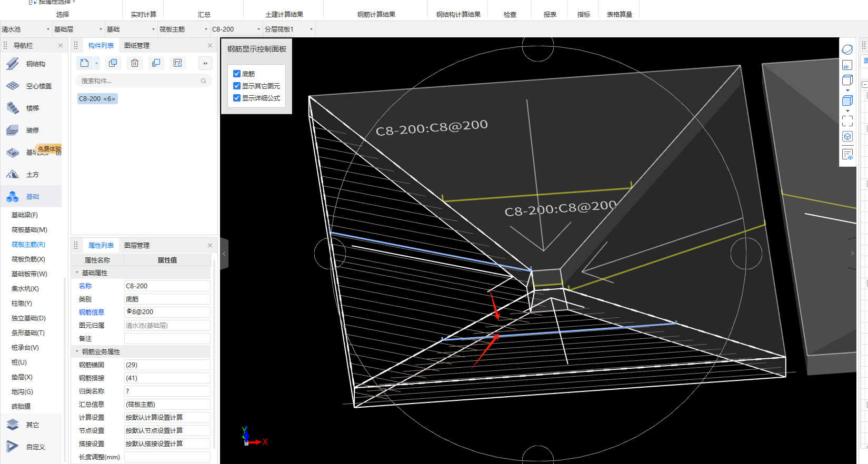Select 桩承台(V) in the tree
868x464 pixels.
tap(25, 348)
